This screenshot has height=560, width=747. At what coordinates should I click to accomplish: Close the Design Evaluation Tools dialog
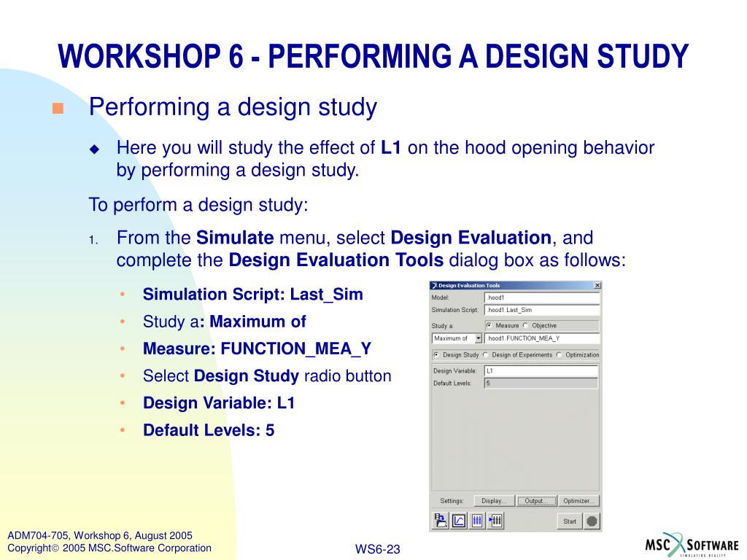[597, 285]
